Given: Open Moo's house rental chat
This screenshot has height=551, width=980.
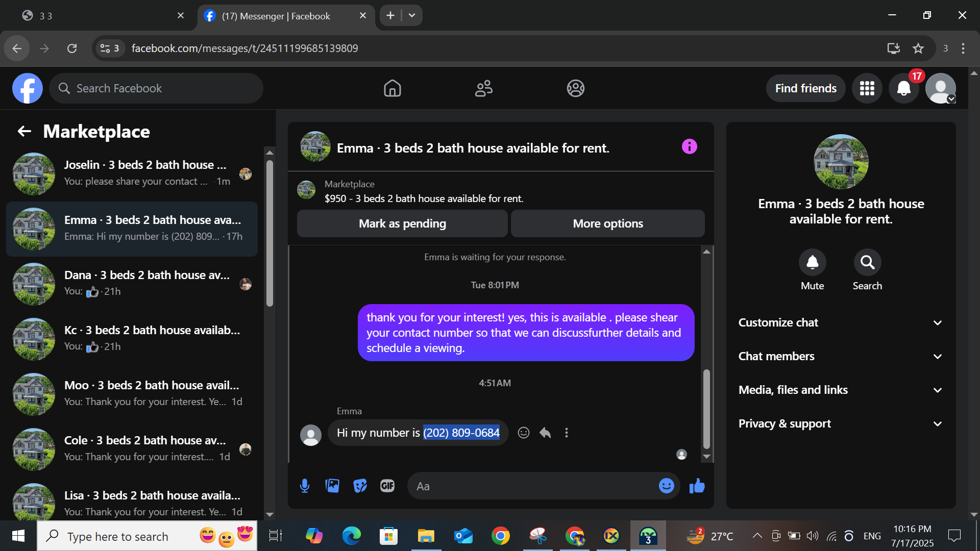Looking at the screenshot, I should (132, 394).
